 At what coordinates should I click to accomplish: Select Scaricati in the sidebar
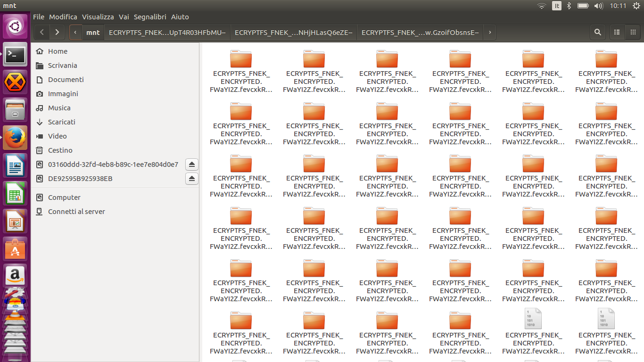[x=62, y=122]
